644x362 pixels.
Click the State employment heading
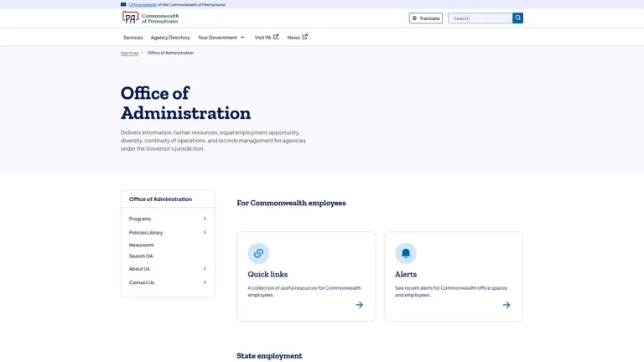coord(269,356)
